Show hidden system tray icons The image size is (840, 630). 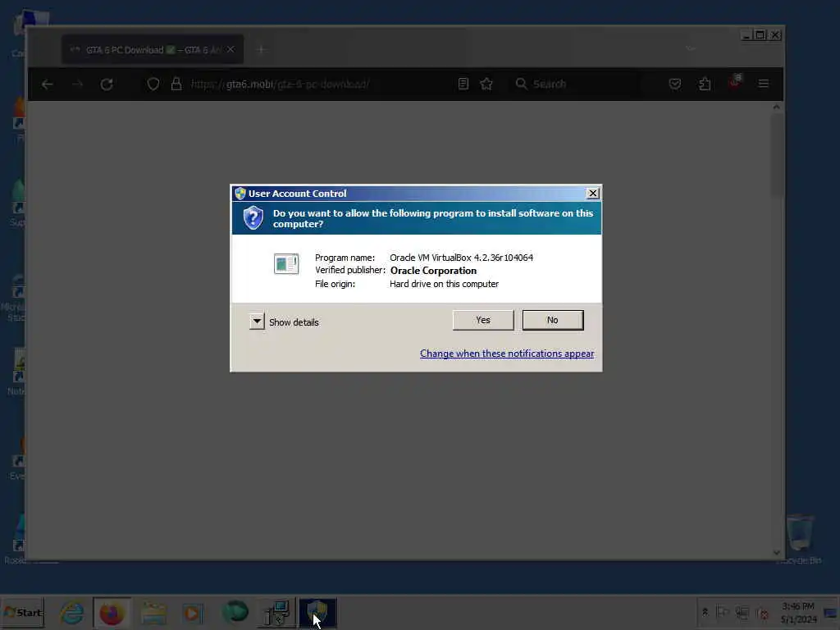pos(705,612)
